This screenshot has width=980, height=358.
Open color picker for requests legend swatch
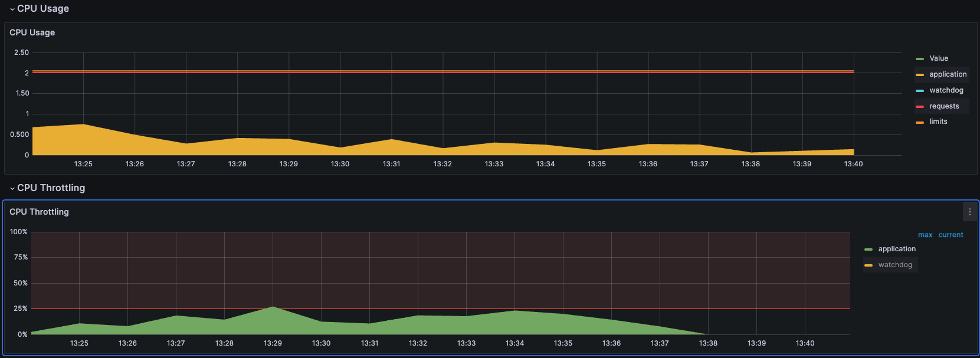920,107
